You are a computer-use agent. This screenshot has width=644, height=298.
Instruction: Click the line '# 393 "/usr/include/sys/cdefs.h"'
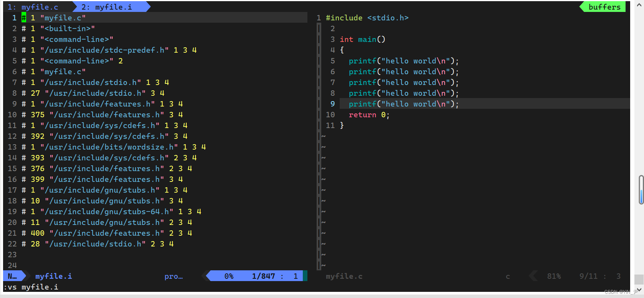coord(109,158)
